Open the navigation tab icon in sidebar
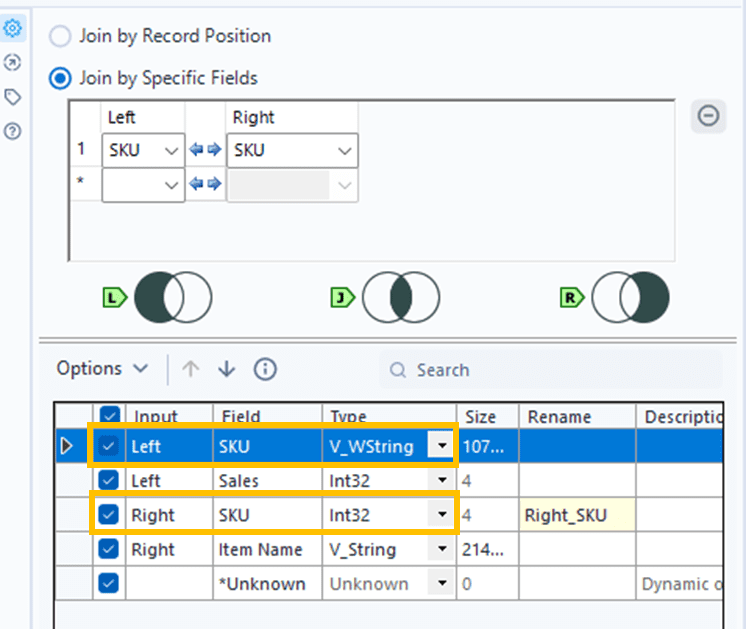This screenshot has width=746, height=629. pos(13,62)
